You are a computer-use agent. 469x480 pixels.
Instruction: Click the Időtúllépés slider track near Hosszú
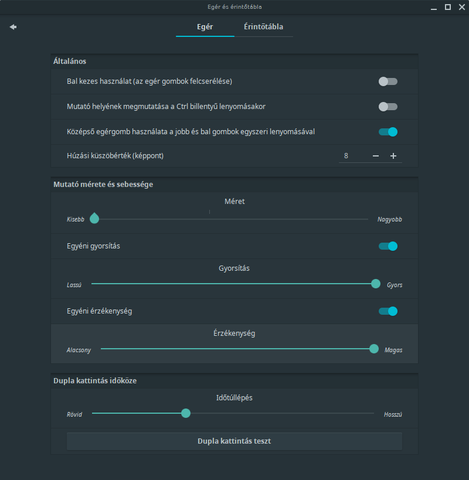363,413
